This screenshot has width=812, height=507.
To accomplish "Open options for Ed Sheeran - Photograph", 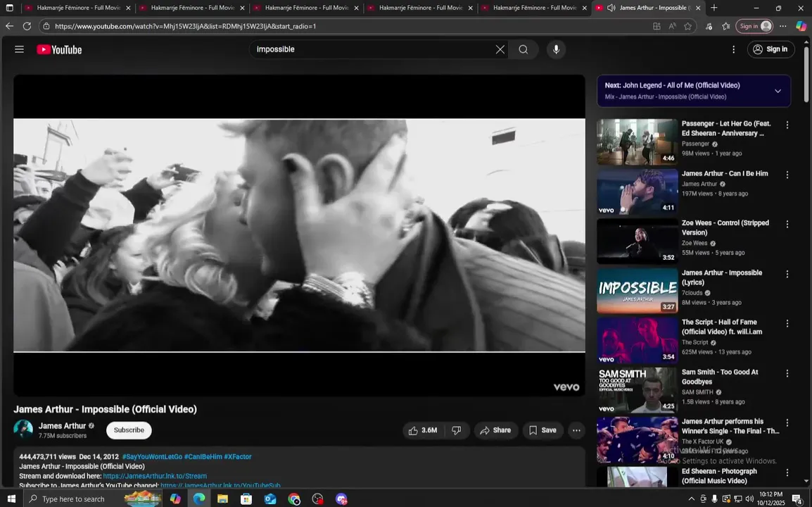I will click(x=787, y=472).
